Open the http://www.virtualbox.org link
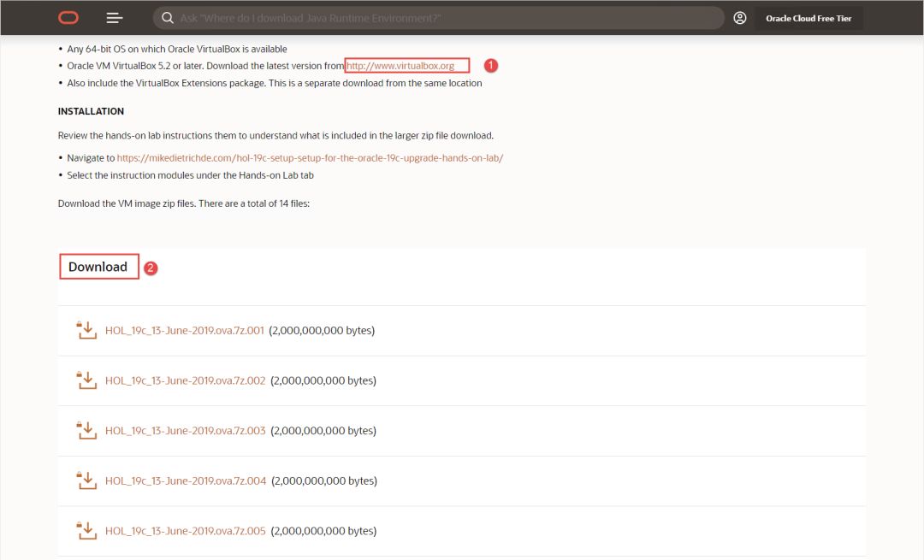Image resolution: width=924 pixels, height=560 pixels. click(x=400, y=66)
